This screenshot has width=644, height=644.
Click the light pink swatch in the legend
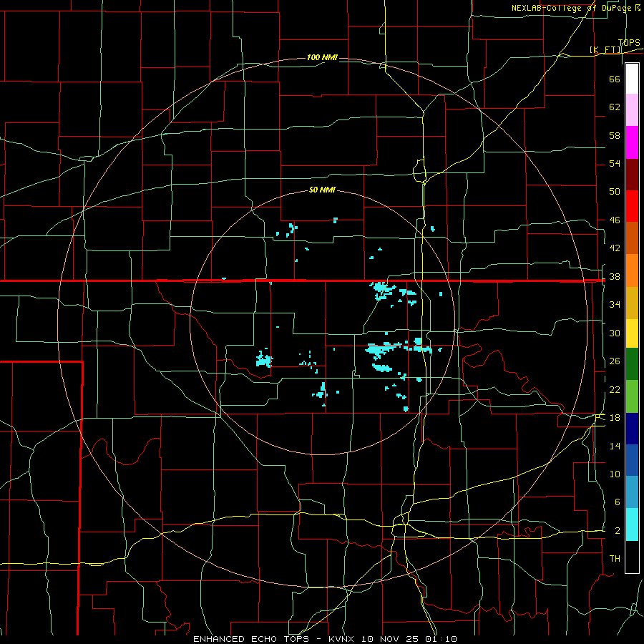[x=632, y=110]
